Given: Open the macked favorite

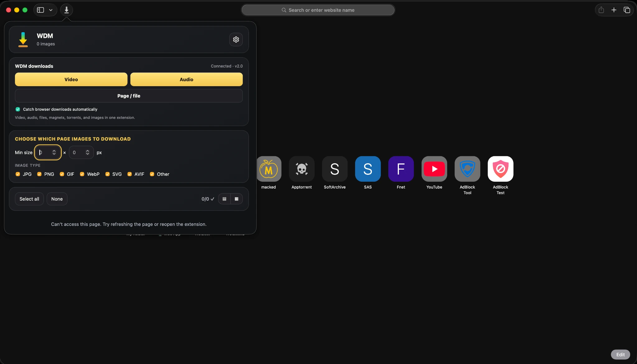Looking at the screenshot, I should click(269, 169).
